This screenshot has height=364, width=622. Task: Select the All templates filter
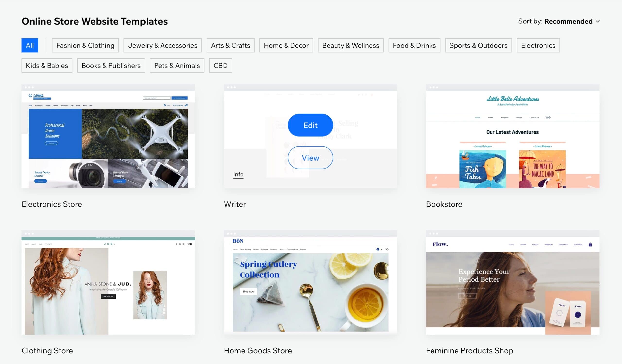30,45
